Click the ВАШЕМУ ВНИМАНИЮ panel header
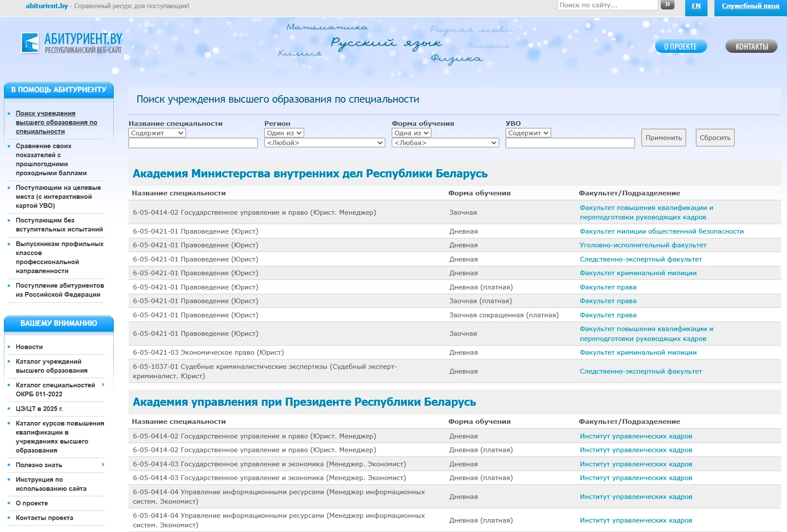The image size is (787, 532). [59, 323]
